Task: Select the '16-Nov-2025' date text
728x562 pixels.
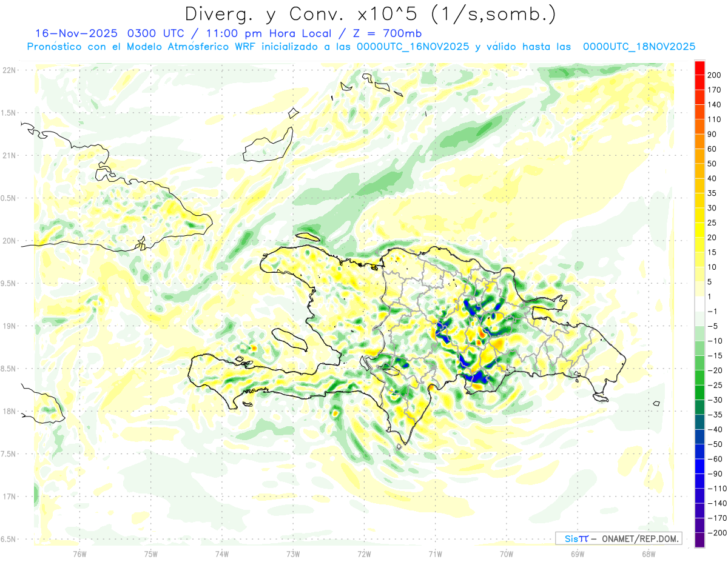Action: (76, 33)
